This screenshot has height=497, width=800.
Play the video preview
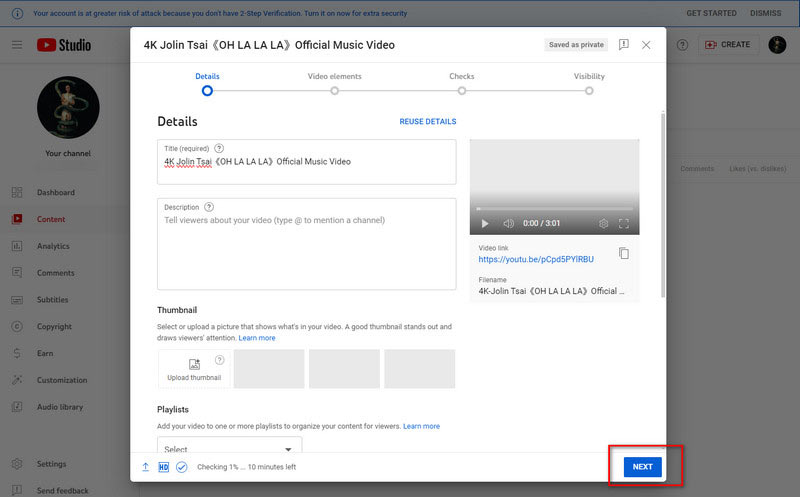coord(485,223)
